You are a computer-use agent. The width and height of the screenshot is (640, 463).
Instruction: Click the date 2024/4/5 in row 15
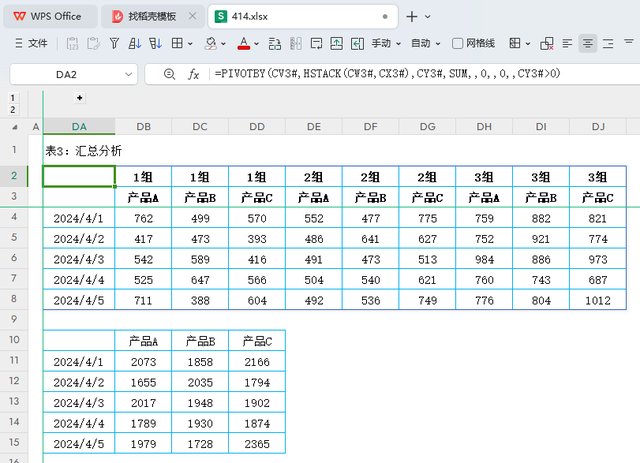coord(79,444)
